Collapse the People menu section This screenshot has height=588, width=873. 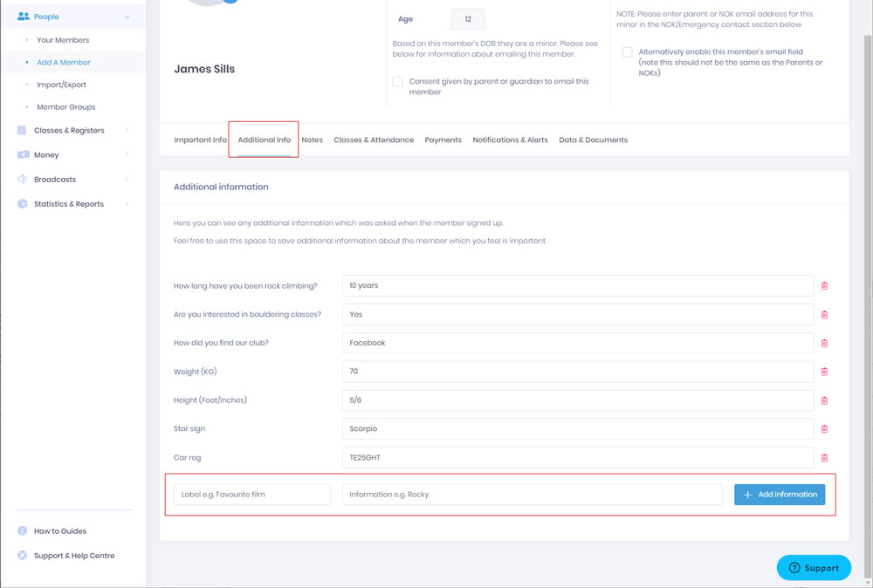[x=127, y=17]
